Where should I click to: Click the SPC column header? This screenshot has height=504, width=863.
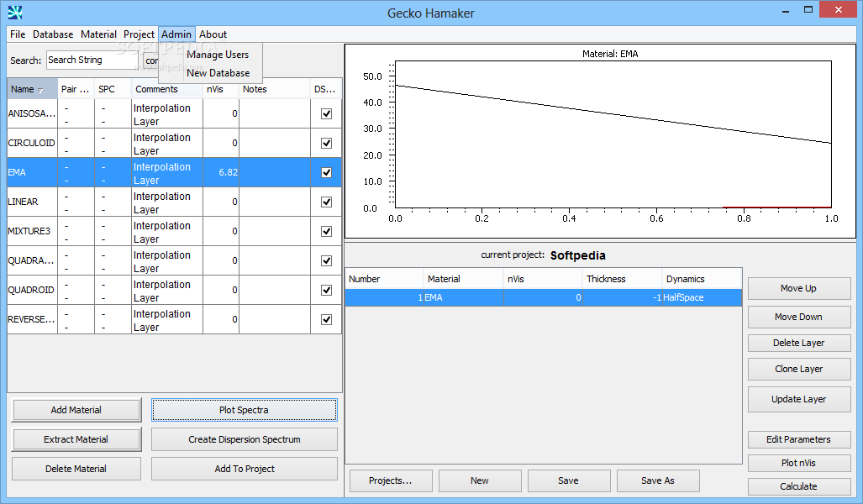click(x=113, y=89)
